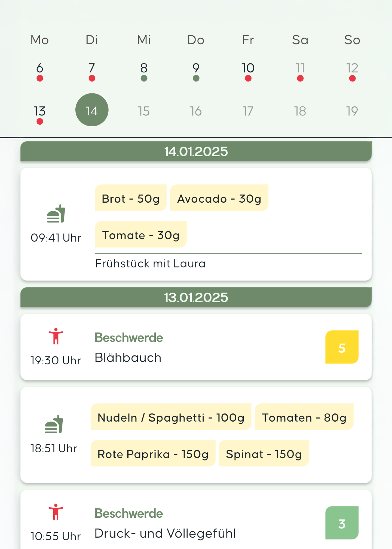Select Monday 13 in the calendar
This screenshot has height=549, width=392.
tap(40, 111)
